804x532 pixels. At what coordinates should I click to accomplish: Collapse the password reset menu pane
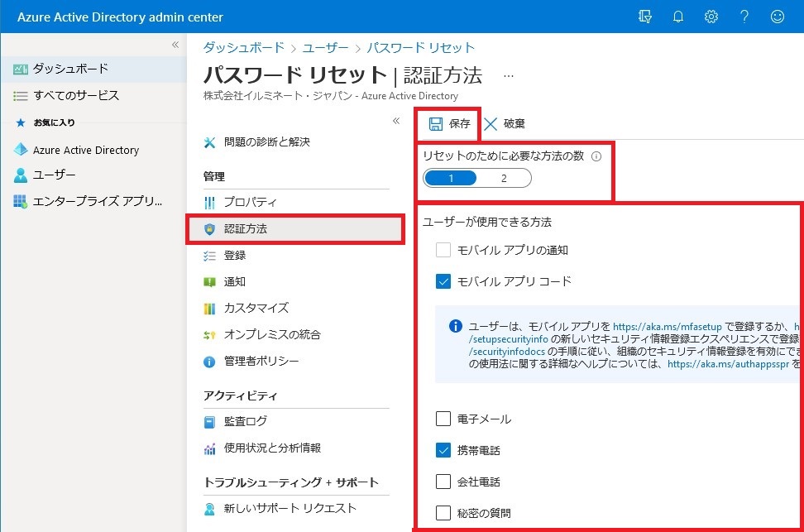click(x=396, y=121)
